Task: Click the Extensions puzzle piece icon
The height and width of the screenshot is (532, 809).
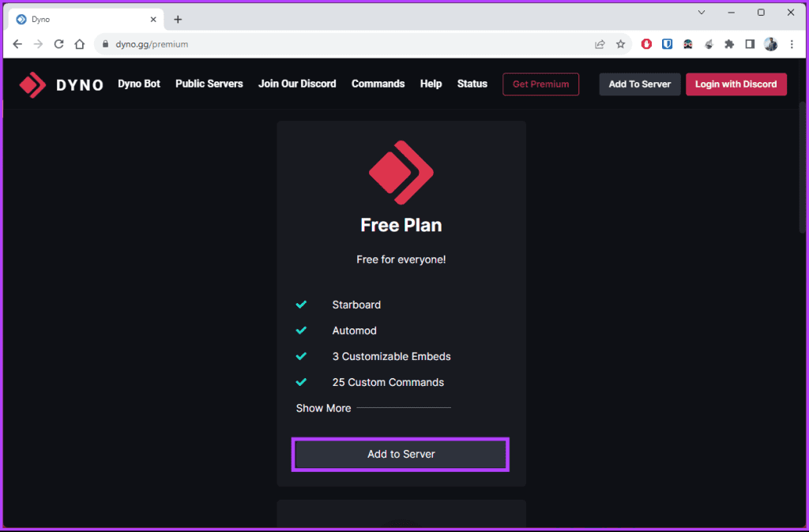Action: tap(729, 45)
